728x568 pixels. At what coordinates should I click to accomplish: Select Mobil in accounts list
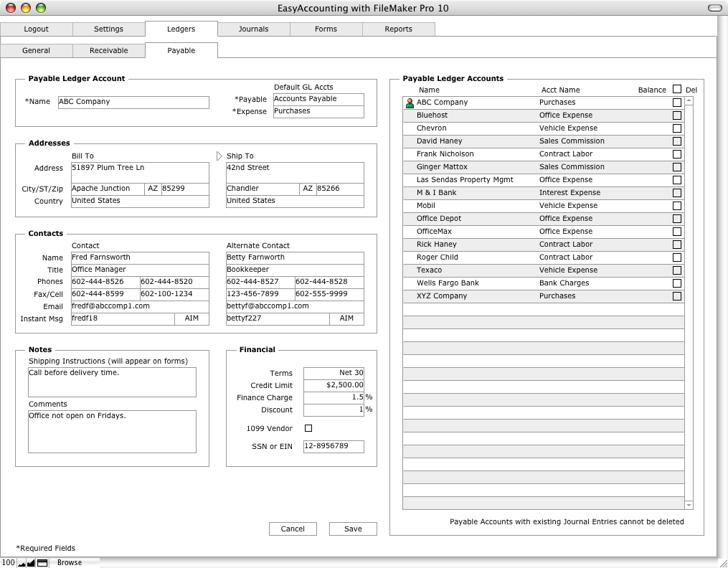(x=543, y=206)
